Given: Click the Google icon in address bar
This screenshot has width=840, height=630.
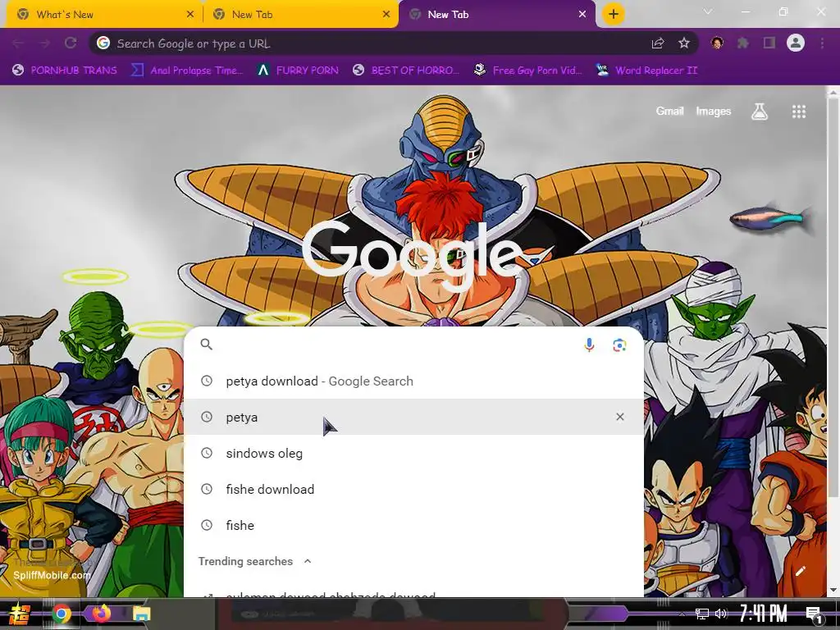Looking at the screenshot, I should pyautogui.click(x=103, y=43).
